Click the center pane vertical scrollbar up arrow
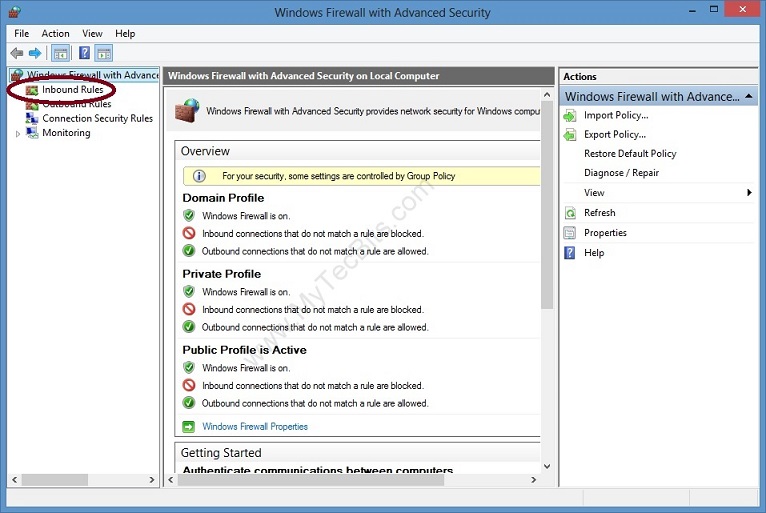Viewport: 766px width, 513px height. pyautogui.click(x=547, y=95)
